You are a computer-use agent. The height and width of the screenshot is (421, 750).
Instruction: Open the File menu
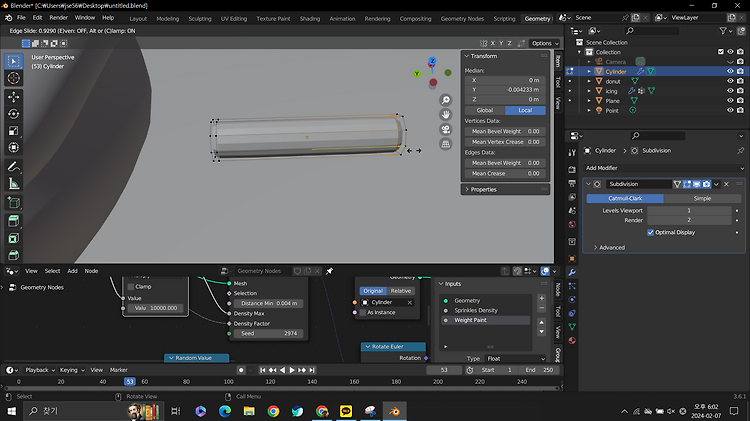coord(22,18)
